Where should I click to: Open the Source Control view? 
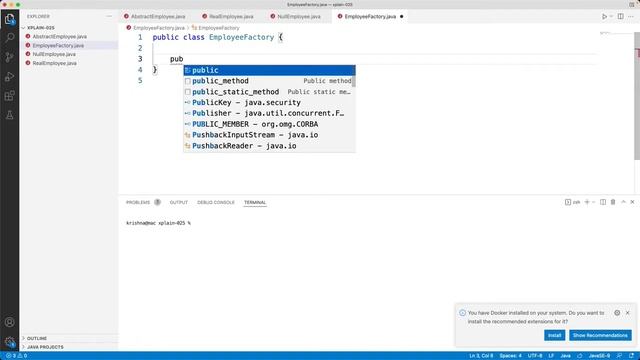9,57
